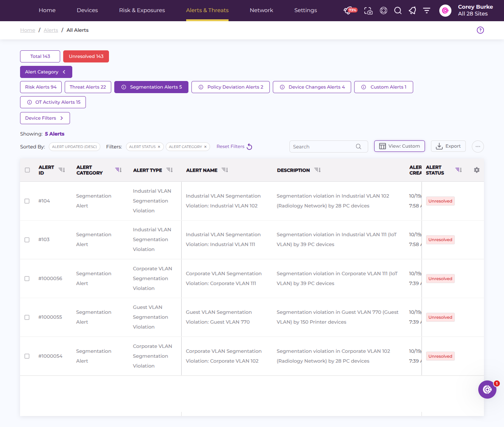This screenshot has width=504, height=427.
Task: Open the support lifebuoy icon
Action: 383,11
